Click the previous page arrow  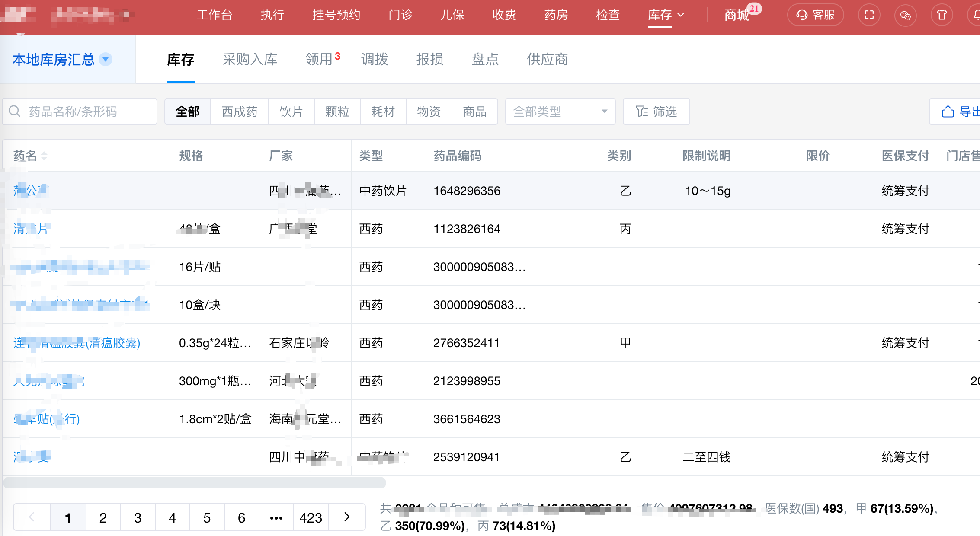(32, 517)
